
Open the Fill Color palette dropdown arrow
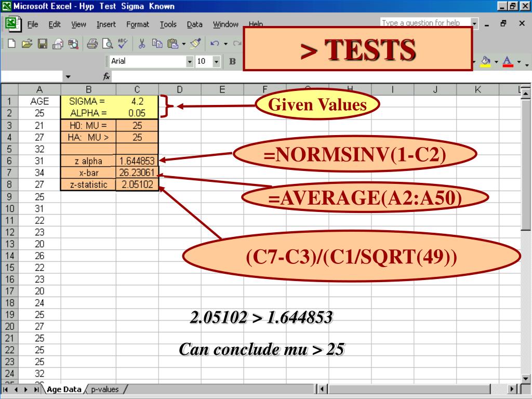[x=496, y=62]
